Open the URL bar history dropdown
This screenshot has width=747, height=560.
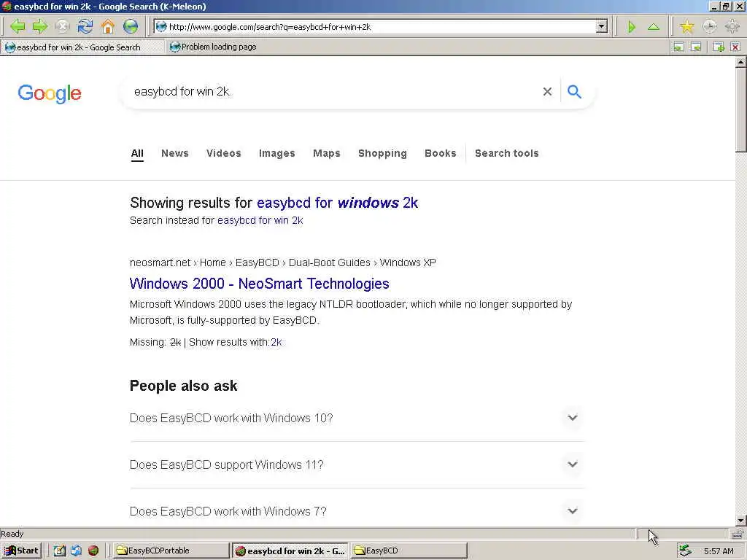[x=602, y=27]
